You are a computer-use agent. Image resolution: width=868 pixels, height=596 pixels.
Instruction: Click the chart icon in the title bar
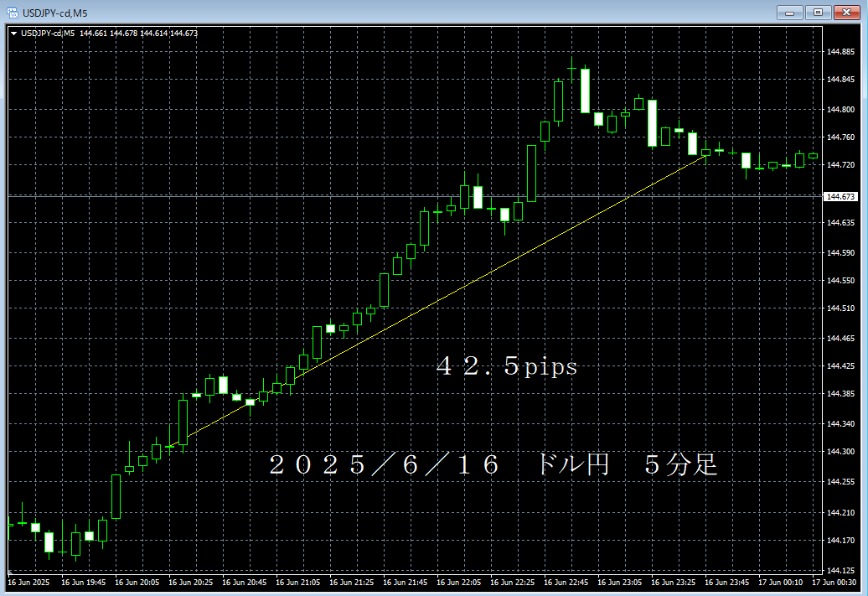pos(12,13)
